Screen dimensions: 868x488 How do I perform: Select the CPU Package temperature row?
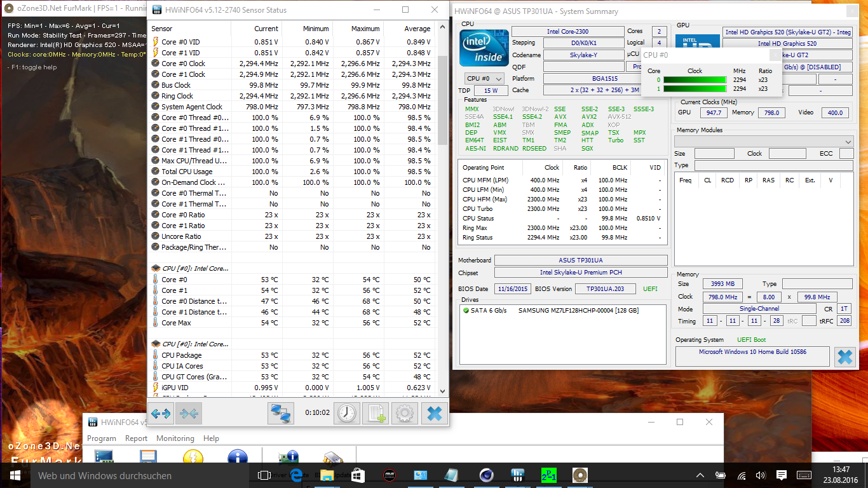292,355
